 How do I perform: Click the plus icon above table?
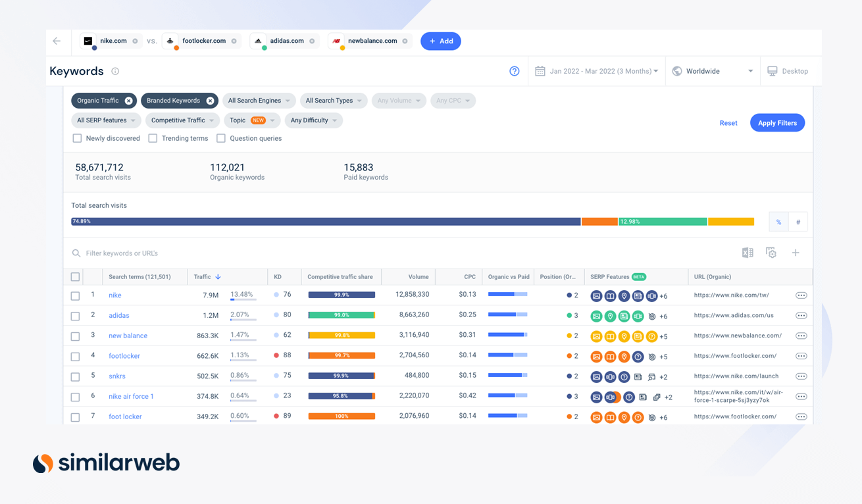coord(796,253)
